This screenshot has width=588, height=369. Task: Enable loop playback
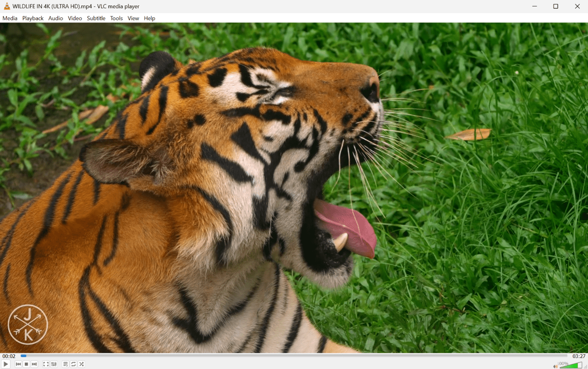73,364
